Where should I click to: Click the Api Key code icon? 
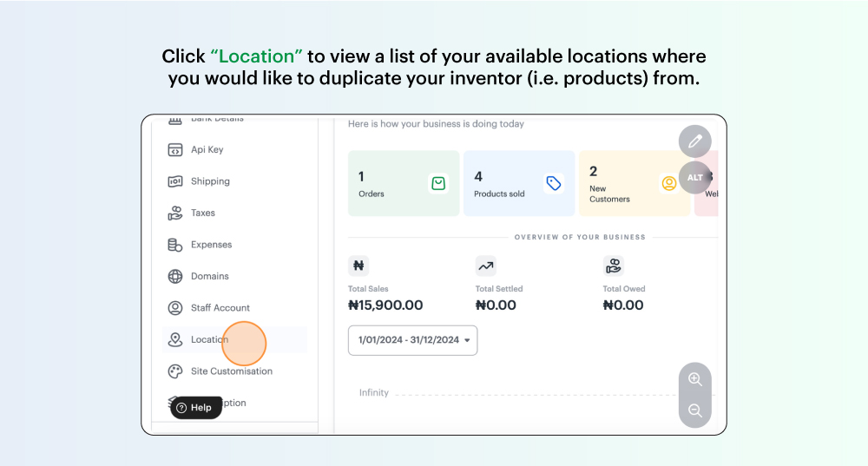(175, 150)
